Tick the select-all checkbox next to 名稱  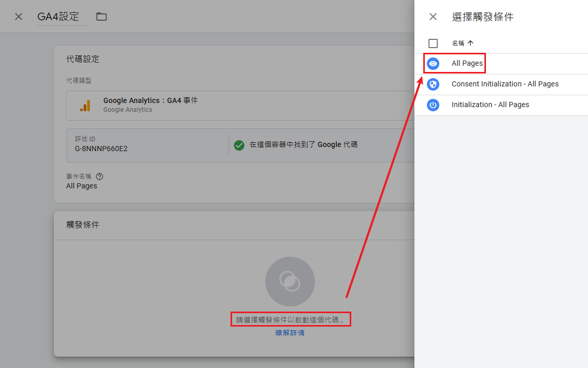pyautogui.click(x=433, y=43)
